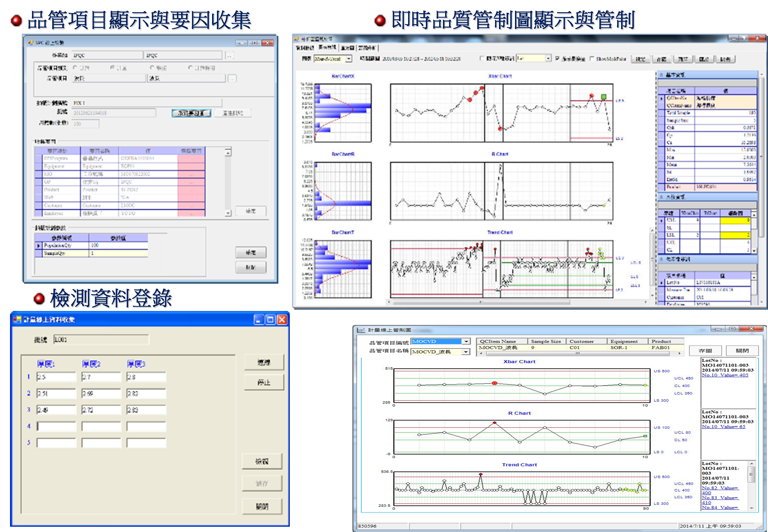
Task: Click ellipsis button beside 品管項目 fields
Action: coord(232,78)
